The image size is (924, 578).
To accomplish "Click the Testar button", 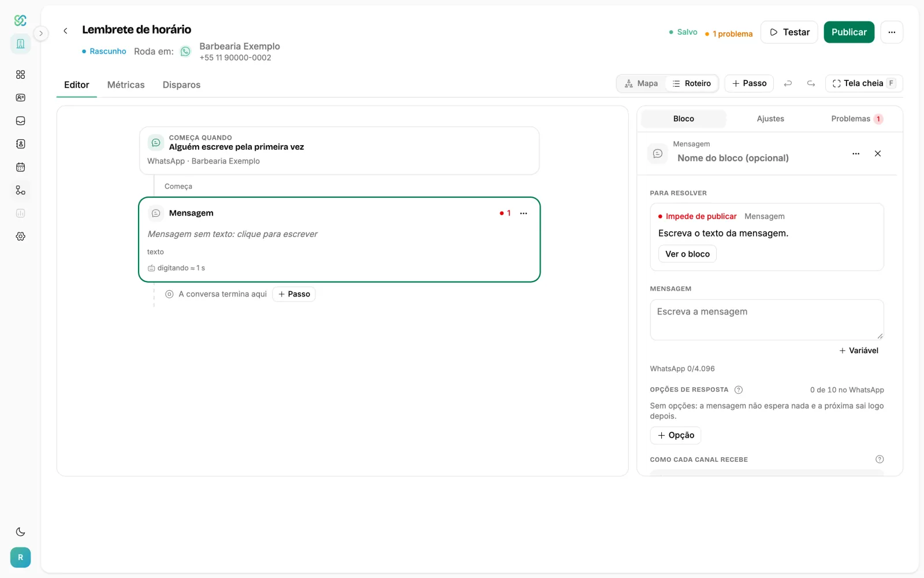I will [789, 32].
